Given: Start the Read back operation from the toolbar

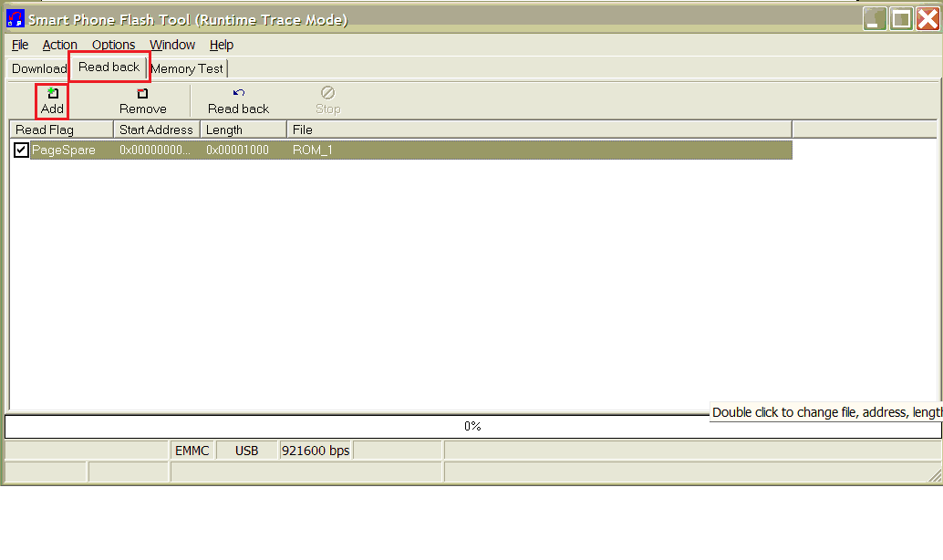Looking at the screenshot, I should [x=239, y=100].
